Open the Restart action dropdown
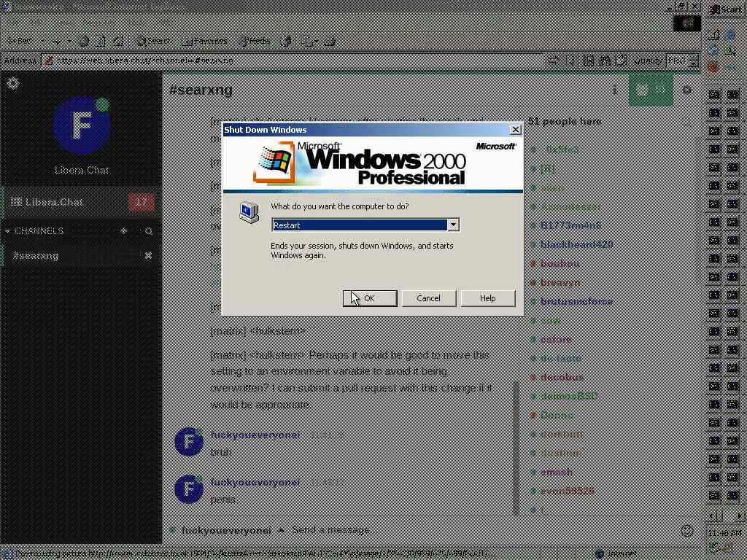This screenshot has height=560, width=747. point(453,225)
